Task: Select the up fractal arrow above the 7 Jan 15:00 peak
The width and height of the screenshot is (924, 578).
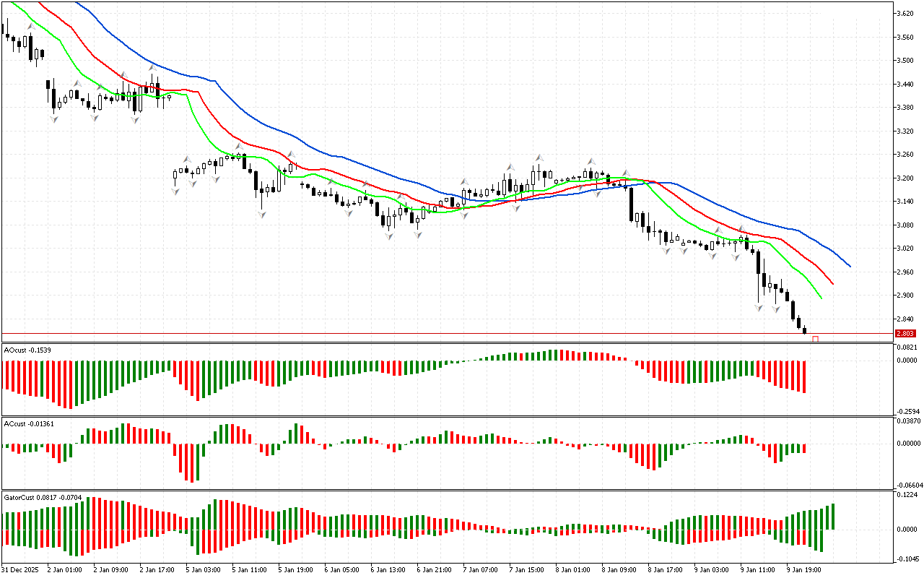Action: tap(539, 157)
